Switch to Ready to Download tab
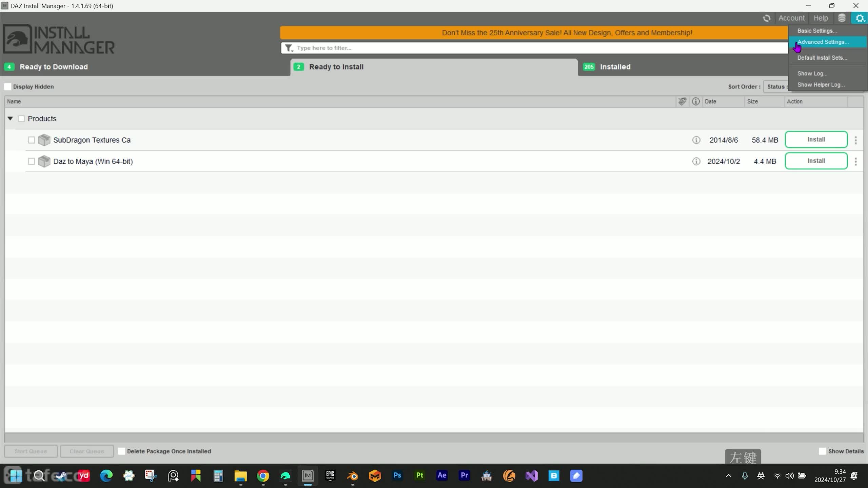Viewport: 868px width, 488px height. [54, 67]
